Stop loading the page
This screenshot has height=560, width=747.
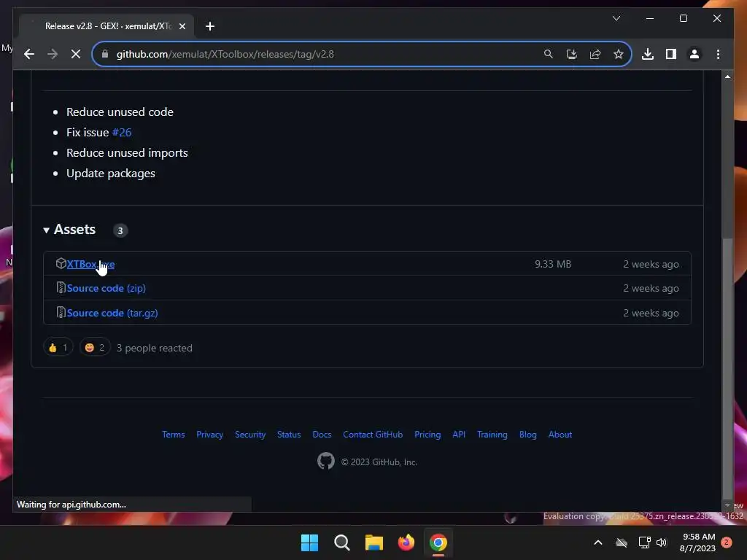coord(76,54)
